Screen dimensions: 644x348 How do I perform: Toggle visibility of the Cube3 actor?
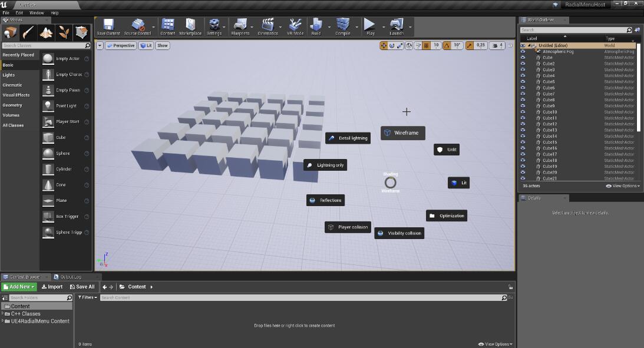(523, 69)
